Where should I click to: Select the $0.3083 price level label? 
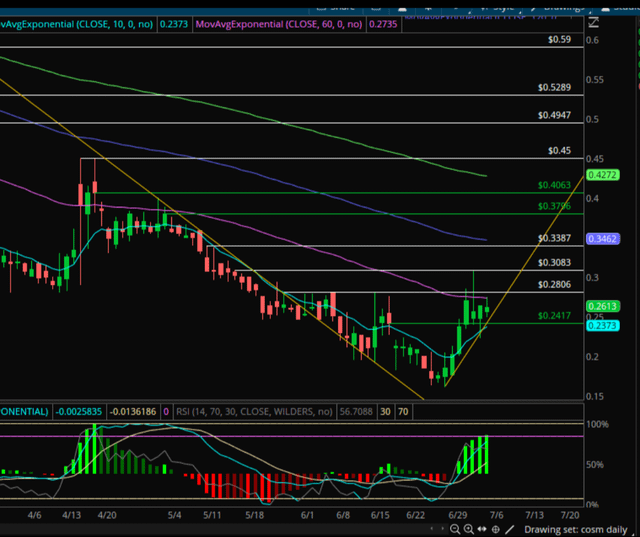554,262
